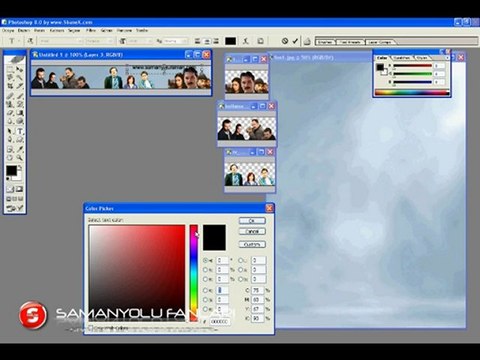This screenshot has height=360, width=480.
Task: Align text left in options bar
Action: pyautogui.click(x=198, y=41)
